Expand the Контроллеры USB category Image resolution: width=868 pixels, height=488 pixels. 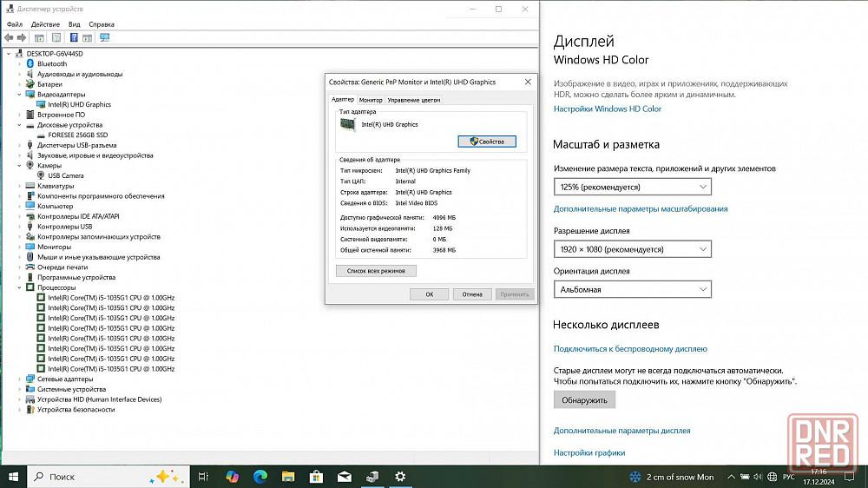[19, 227]
